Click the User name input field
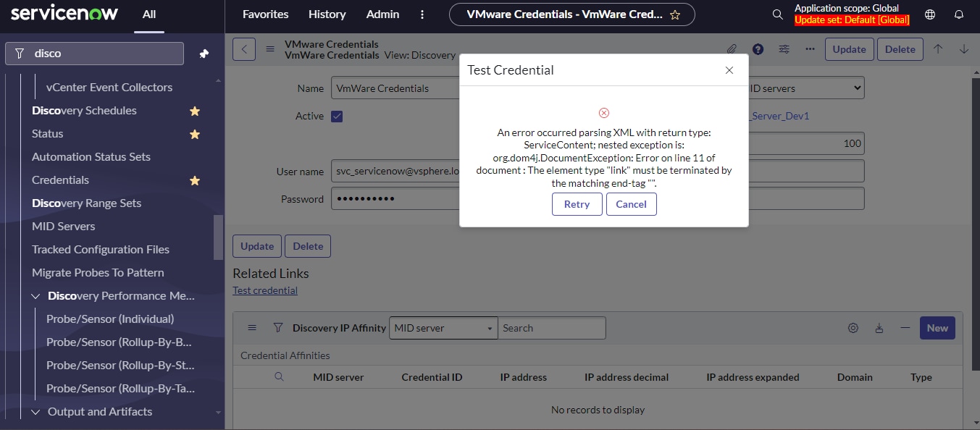980x430 pixels. tap(395, 172)
